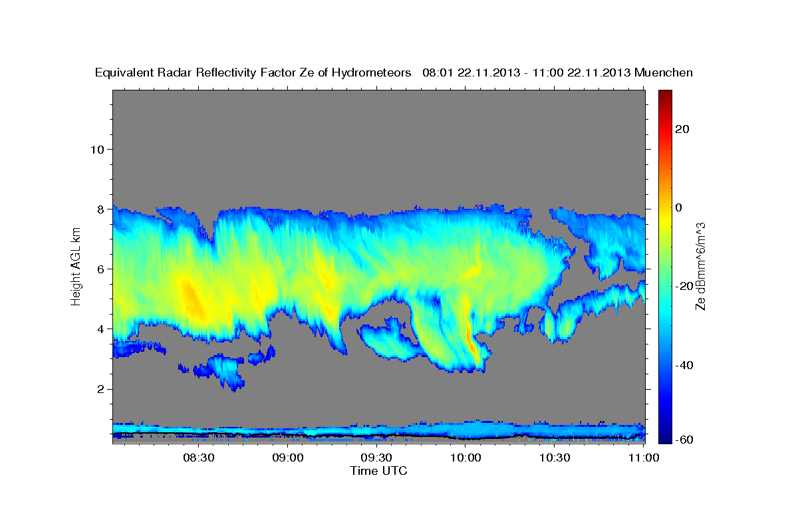Click the colorbar label -40
This screenshot has height=532, width=798.
click(x=683, y=365)
